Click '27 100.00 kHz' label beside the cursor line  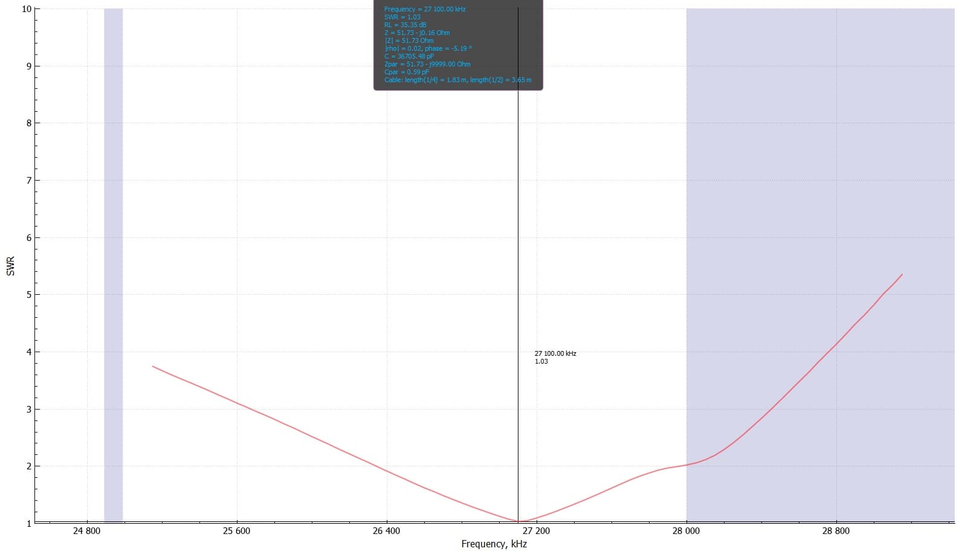[x=555, y=353]
